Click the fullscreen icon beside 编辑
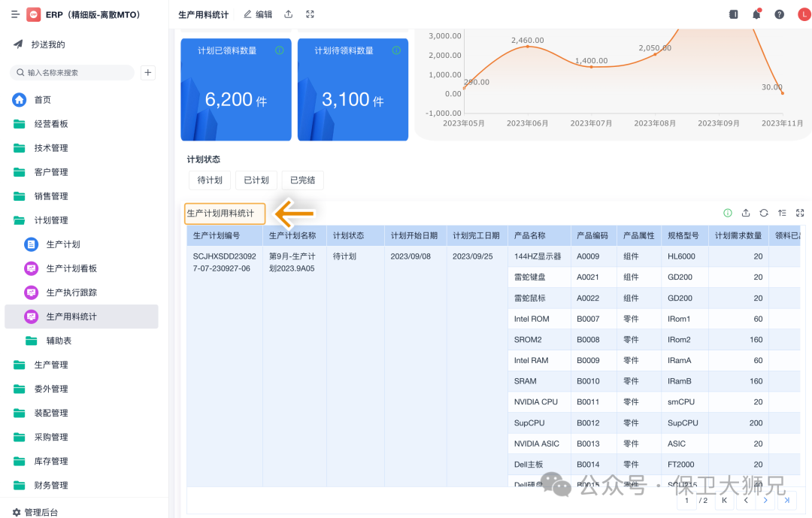This screenshot has width=812, height=518. 310,14
